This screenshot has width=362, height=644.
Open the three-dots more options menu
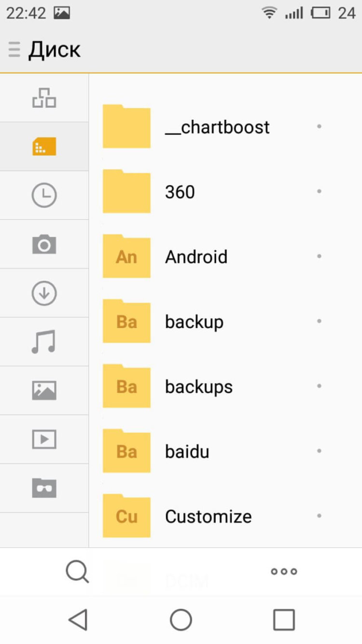(284, 572)
